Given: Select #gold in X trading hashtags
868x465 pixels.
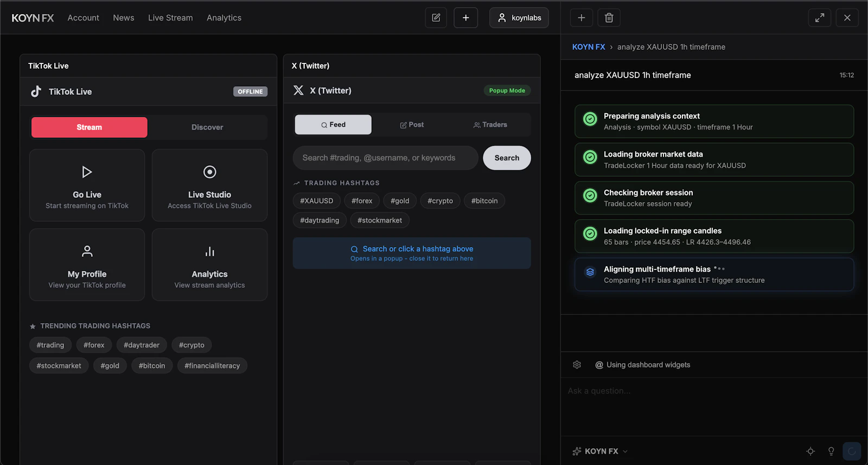Looking at the screenshot, I should point(400,201).
